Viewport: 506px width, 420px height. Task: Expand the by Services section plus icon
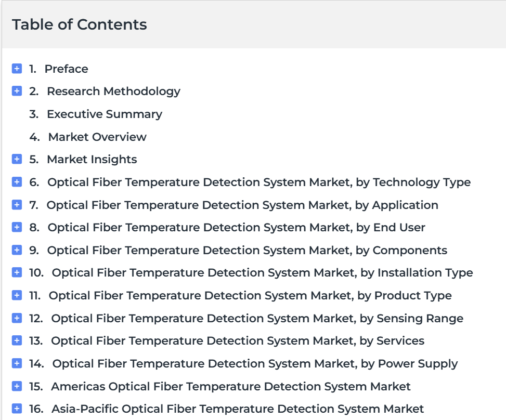click(x=17, y=340)
